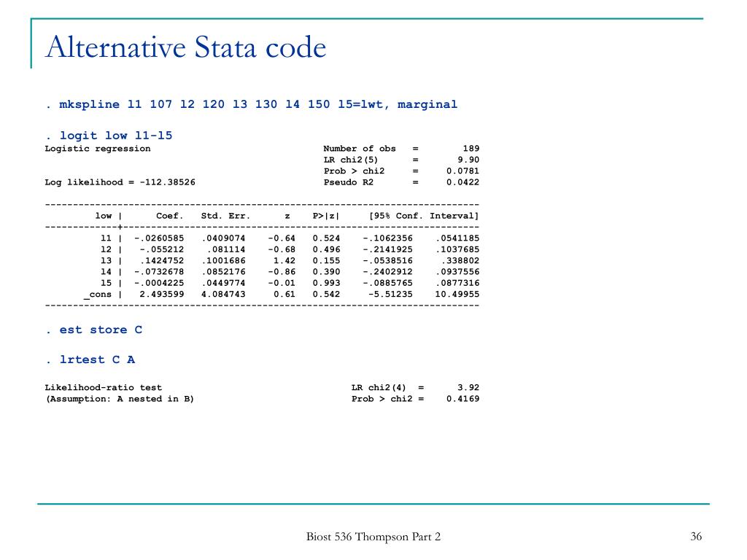Click footer 'Biost 536 Thompson Part 2'

click(x=373, y=537)
